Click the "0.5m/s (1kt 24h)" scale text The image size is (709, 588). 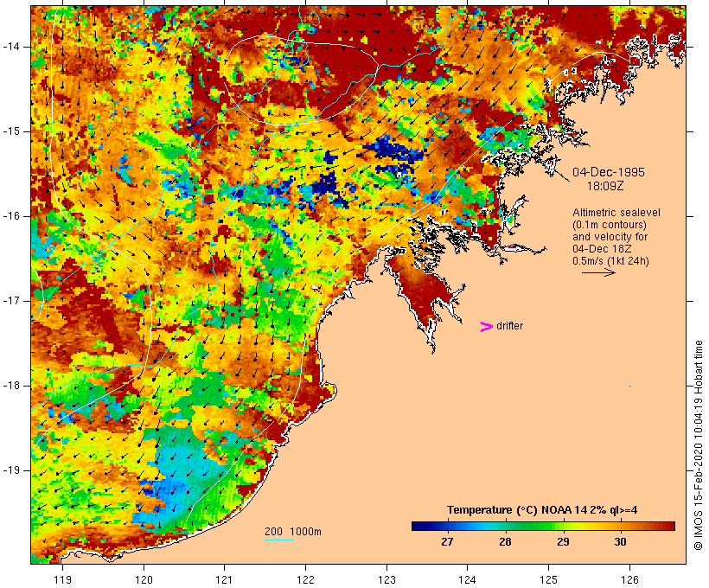(610, 261)
